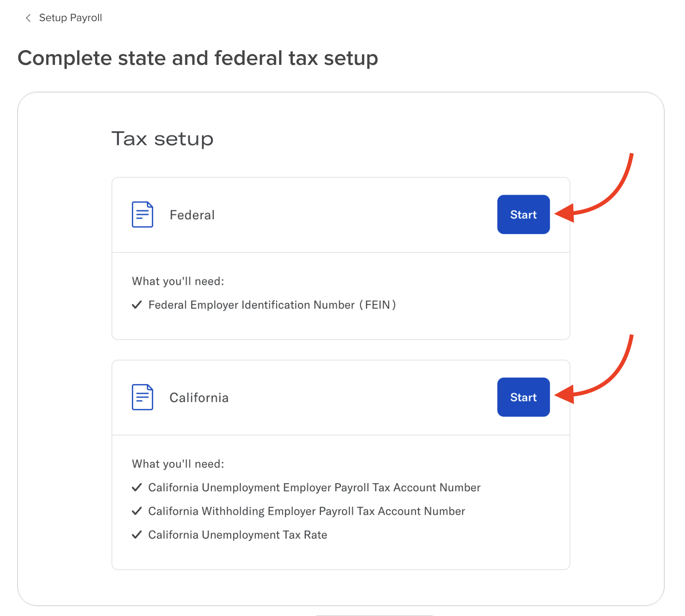Click the California card's What you'll need label

pyautogui.click(x=178, y=464)
